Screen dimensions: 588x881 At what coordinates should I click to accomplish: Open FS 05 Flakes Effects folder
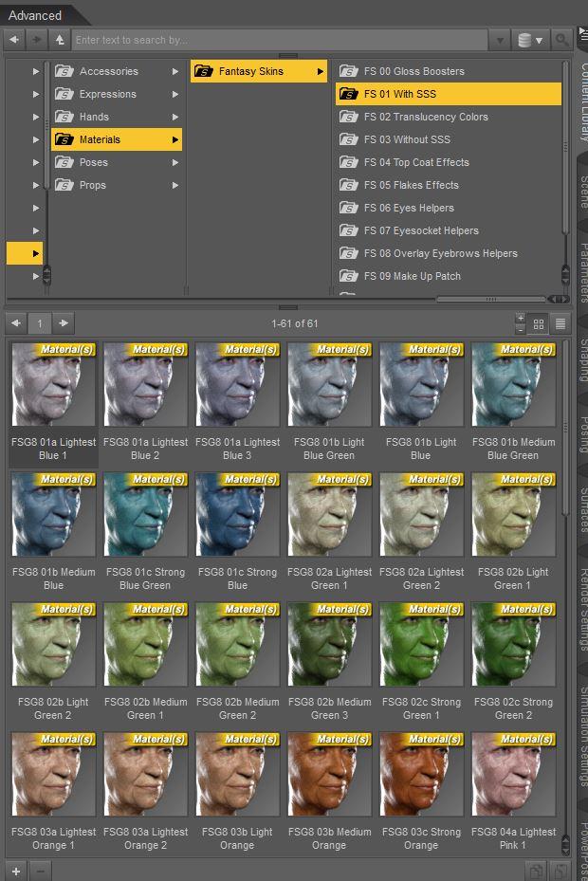pyautogui.click(x=448, y=185)
